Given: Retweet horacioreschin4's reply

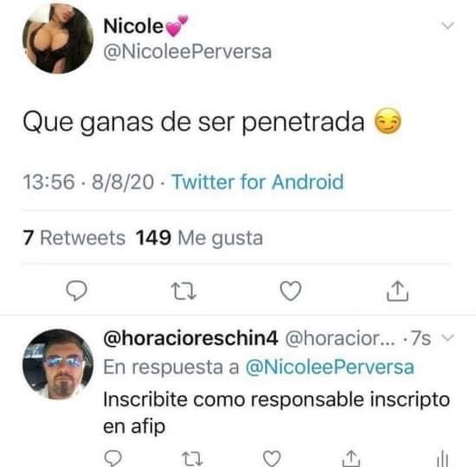Looking at the screenshot, I should [x=192, y=458].
